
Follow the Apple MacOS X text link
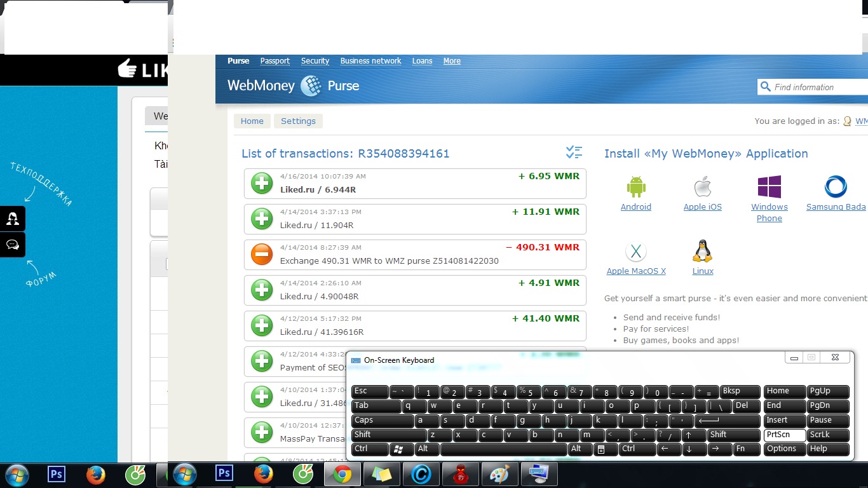pyautogui.click(x=636, y=271)
